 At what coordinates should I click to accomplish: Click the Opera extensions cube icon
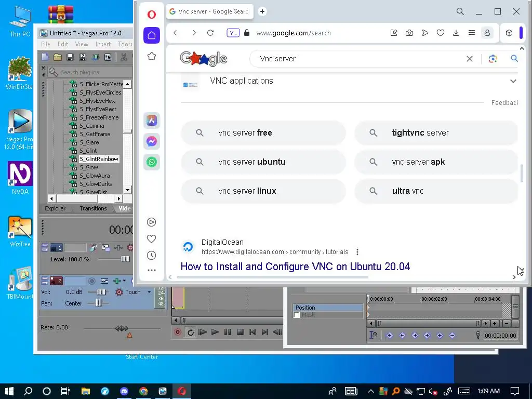pyautogui.click(x=509, y=33)
